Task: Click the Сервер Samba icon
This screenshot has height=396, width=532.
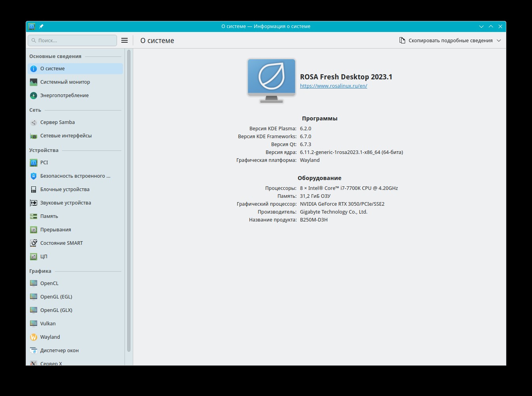Action: pyautogui.click(x=34, y=122)
